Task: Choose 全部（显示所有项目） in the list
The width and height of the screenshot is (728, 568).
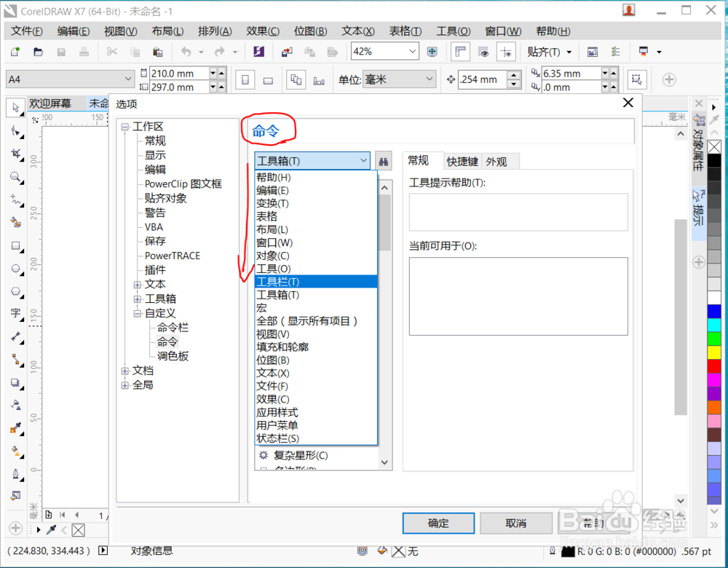Action: [x=316, y=321]
